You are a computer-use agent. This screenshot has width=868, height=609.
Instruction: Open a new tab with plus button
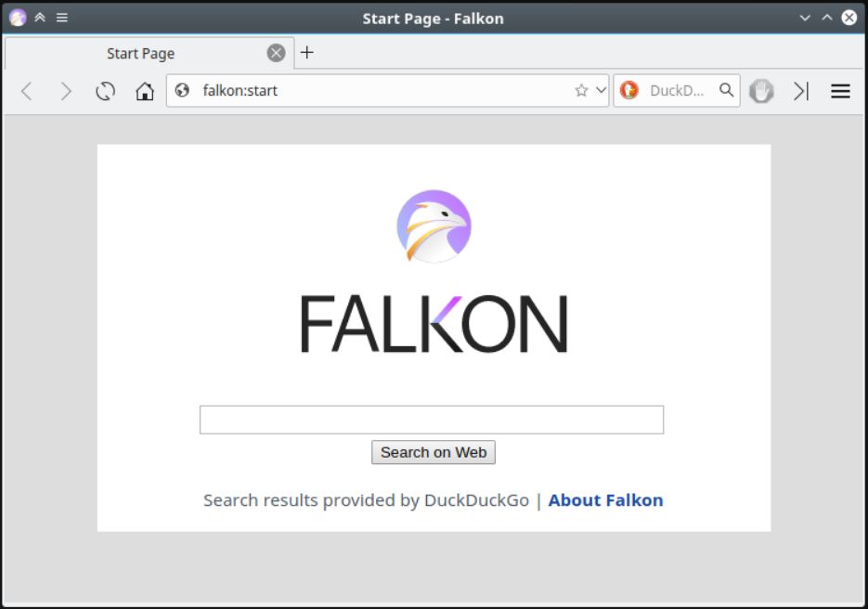306,53
